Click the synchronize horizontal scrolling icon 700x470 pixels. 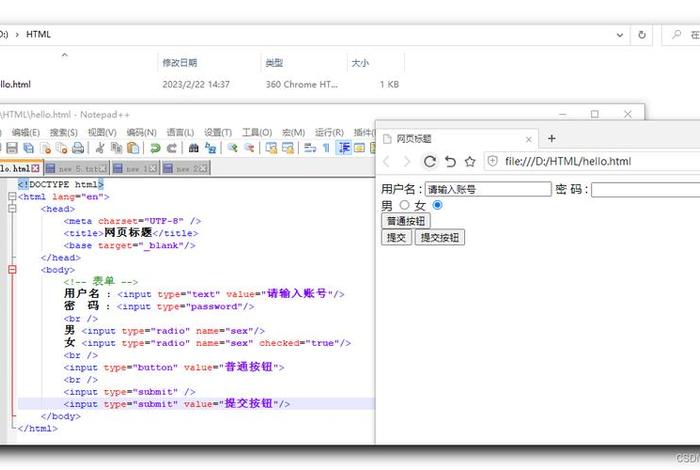point(288,148)
